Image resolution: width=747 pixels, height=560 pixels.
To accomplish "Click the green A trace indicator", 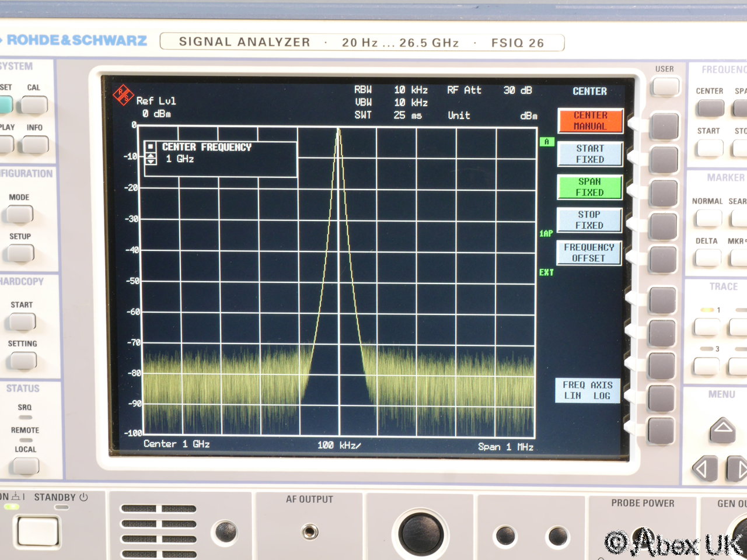I will coord(546,142).
